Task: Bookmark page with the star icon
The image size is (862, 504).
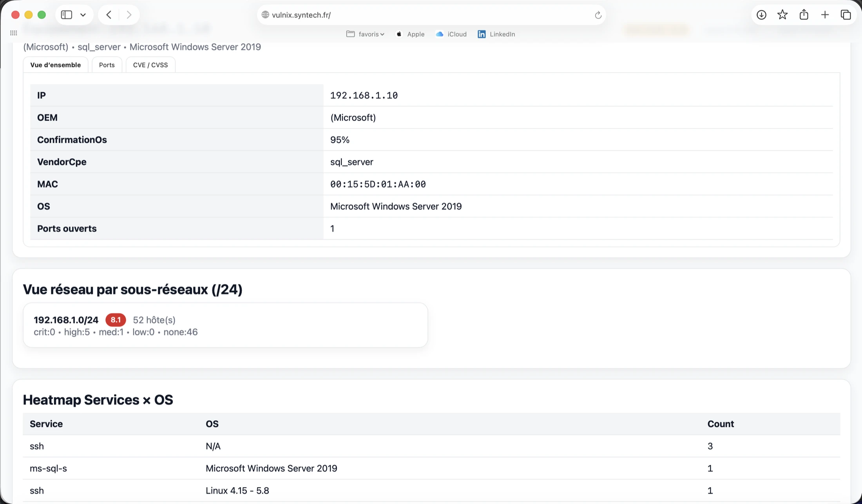Action: 782,15
